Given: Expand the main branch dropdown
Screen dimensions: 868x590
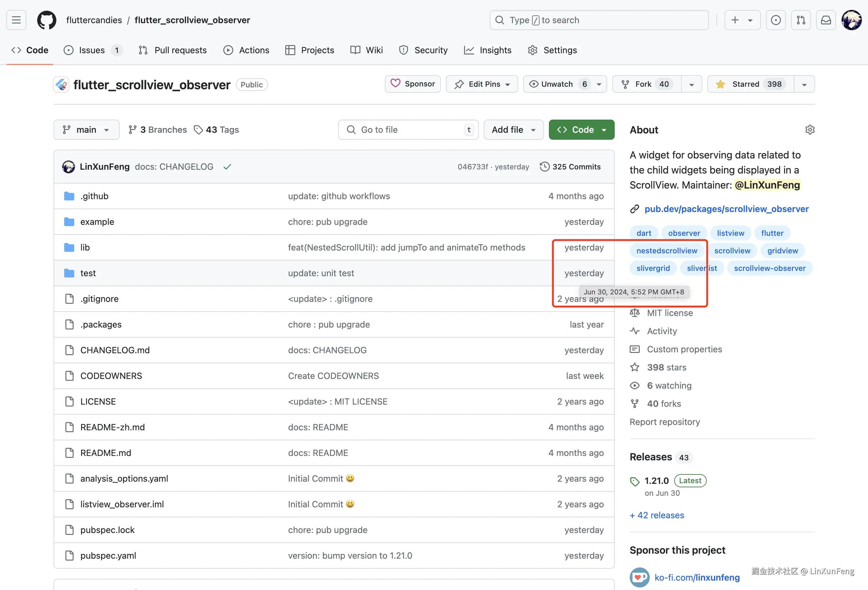Looking at the screenshot, I should coord(86,130).
